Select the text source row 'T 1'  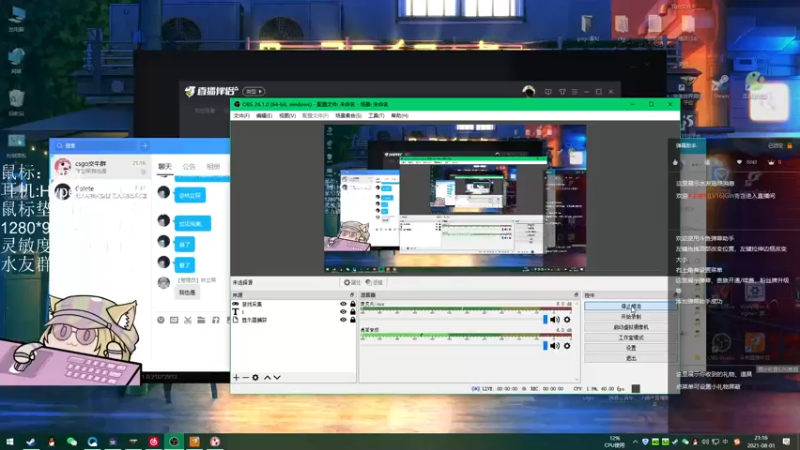(294, 312)
